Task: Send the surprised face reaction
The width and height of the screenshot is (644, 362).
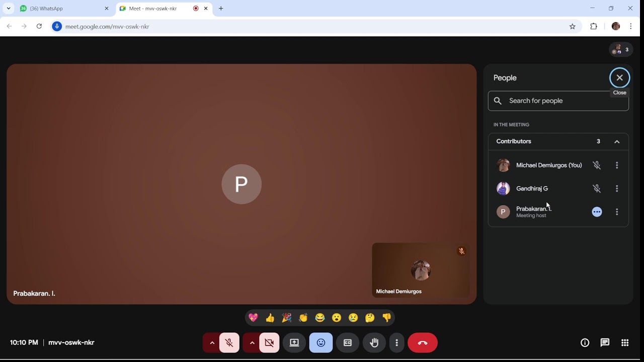Action: pyautogui.click(x=337, y=318)
